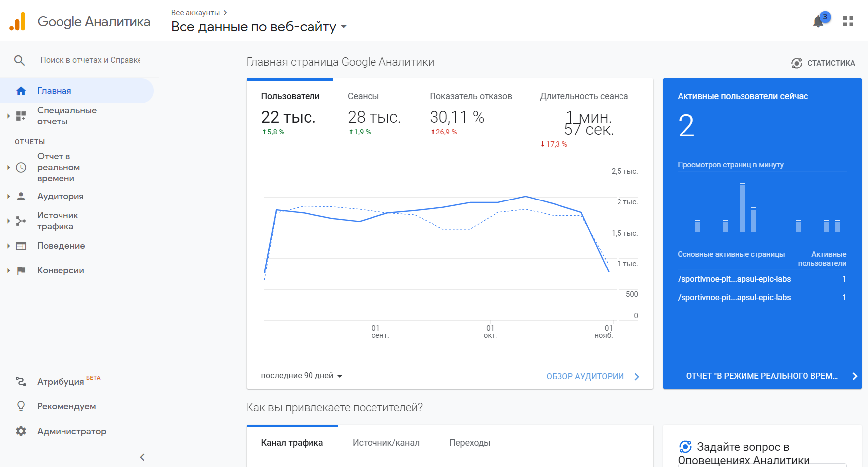Viewport: 868px width, 467px height.
Task: Open the 'Все данные по веб-сайту' view selector
Action: 258,27
